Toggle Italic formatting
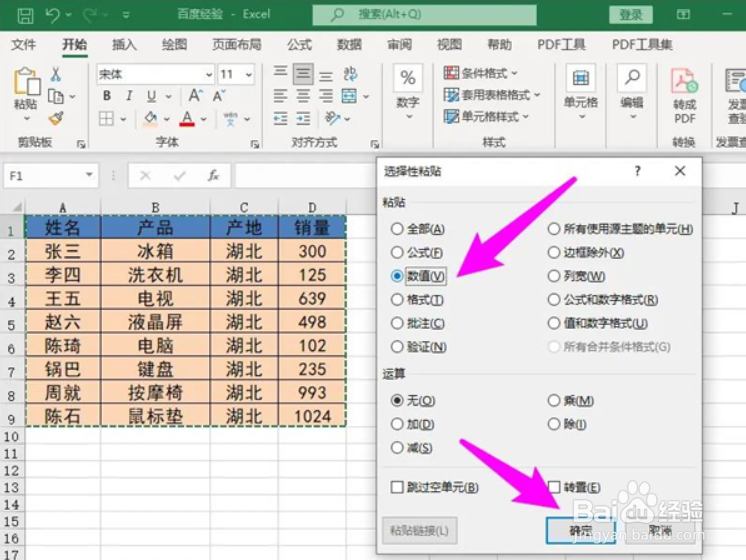Viewport: 746px width, 560px height. pos(129,96)
